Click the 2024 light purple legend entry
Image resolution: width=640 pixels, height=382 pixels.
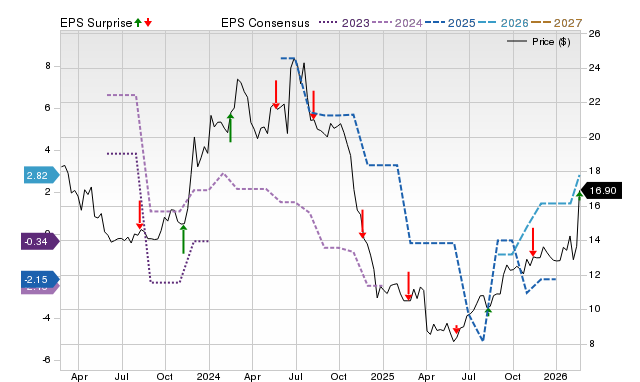point(397,23)
